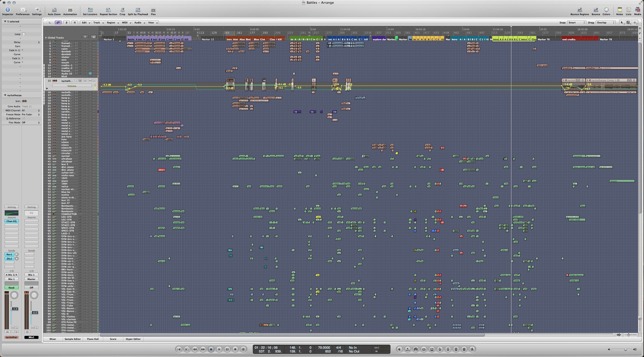Open project Settings from the toolbar

37,11
